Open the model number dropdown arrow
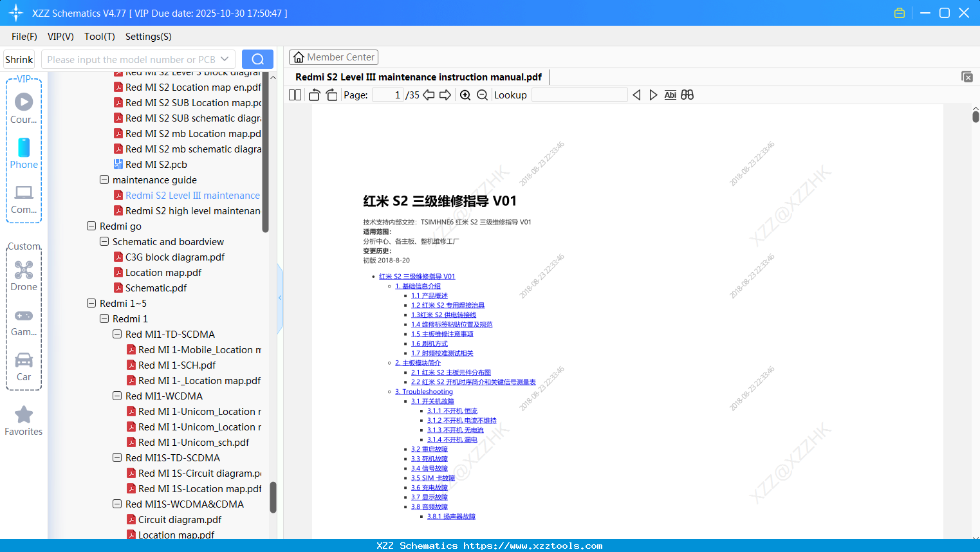Screen dimensions: 980x552 click(x=225, y=59)
